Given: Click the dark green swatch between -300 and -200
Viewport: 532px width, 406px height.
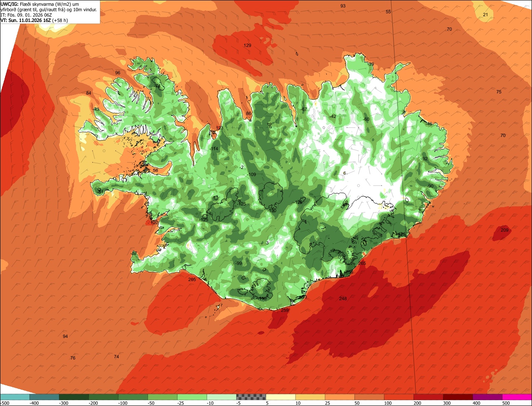Looking at the screenshot, I should point(74,397).
